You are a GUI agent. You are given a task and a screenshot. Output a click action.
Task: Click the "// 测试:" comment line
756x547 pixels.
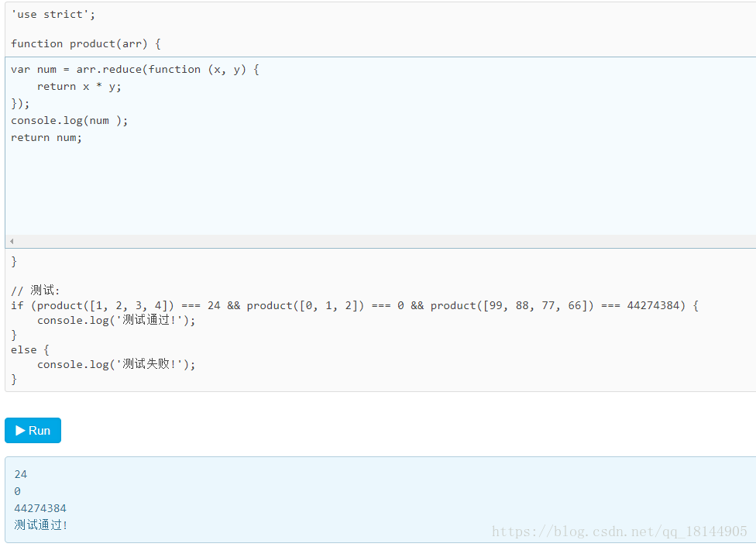[x=35, y=291]
